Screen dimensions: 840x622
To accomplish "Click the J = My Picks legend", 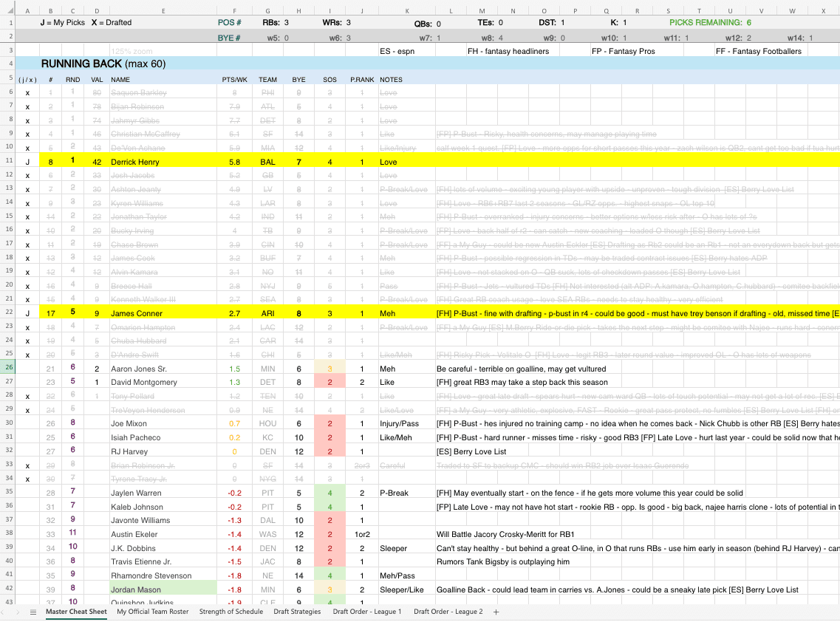I will pyautogui.click(x=63, y=22).
